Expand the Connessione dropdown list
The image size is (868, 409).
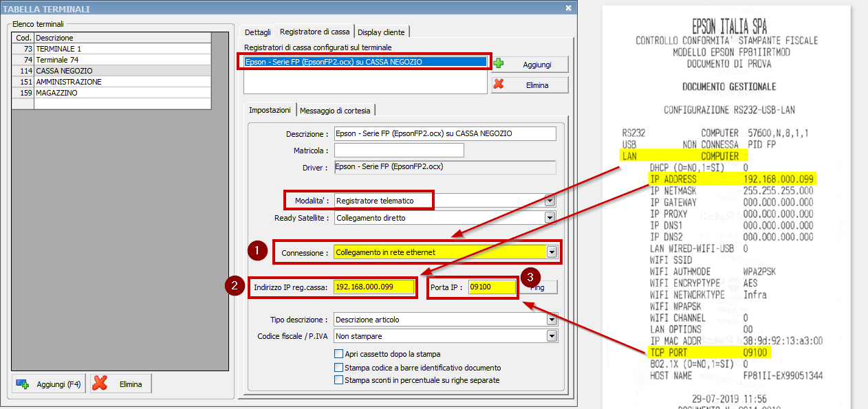coord(551,252)
